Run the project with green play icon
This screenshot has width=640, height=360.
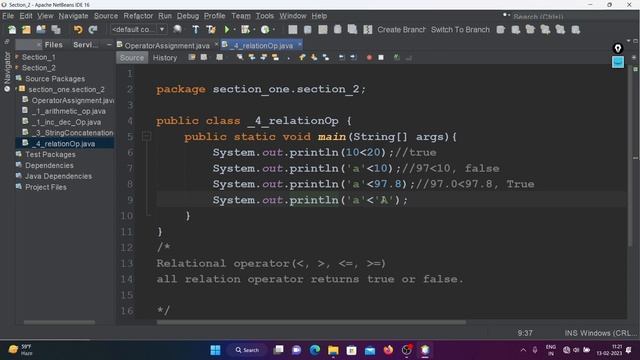point(227,29)
